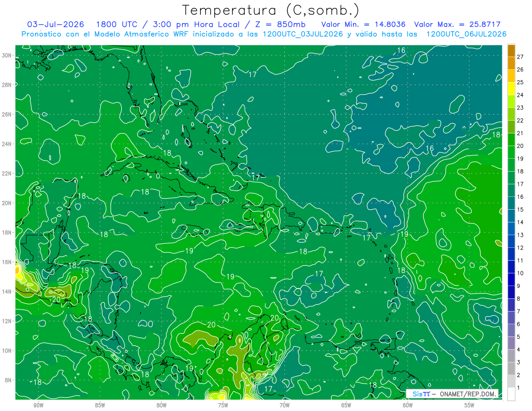Click the 85W longitude axis label
The height and width of the screenshot is (411, 532).
click(x=100, y=405)
